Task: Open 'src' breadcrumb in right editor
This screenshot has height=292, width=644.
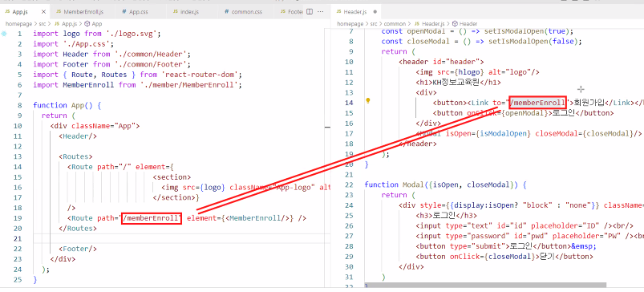Action: click(374, 24)
